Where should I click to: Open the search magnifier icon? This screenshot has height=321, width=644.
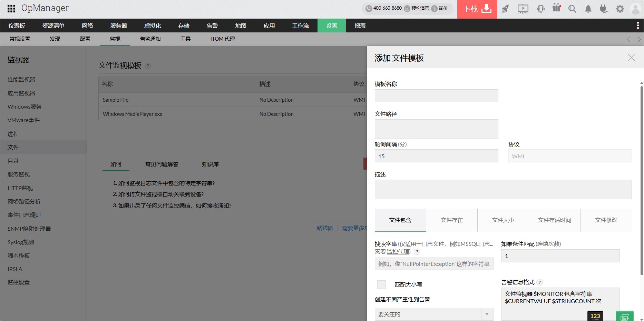(572, 9)
